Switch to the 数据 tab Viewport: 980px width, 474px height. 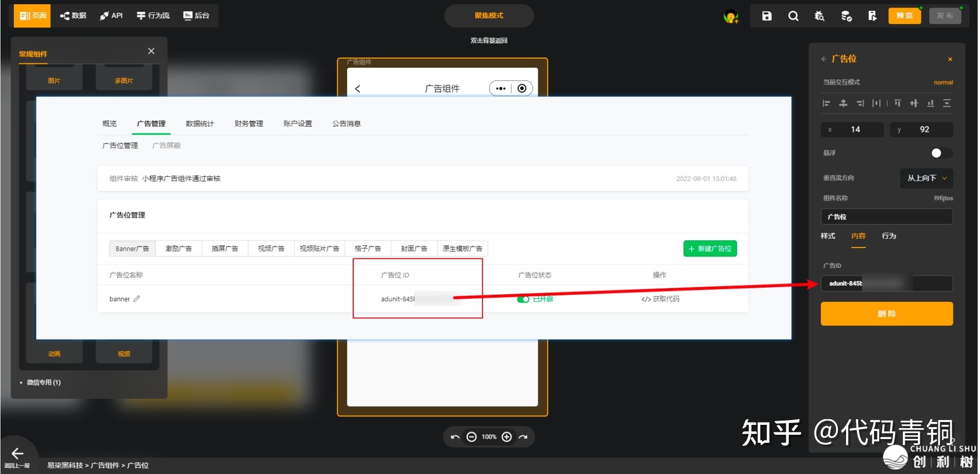(x=73, y=16)
